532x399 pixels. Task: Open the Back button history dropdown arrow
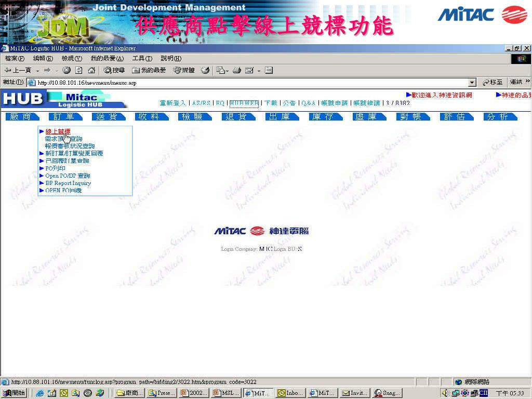click(37, 71)
